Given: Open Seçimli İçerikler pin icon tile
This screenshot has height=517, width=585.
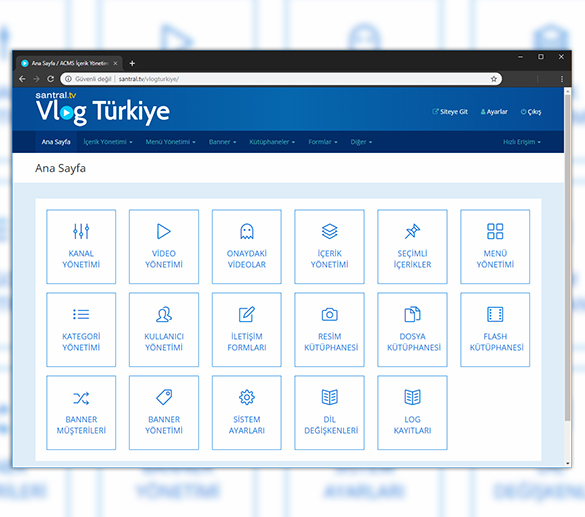Looking at the screenshot, I should point(412,247).
